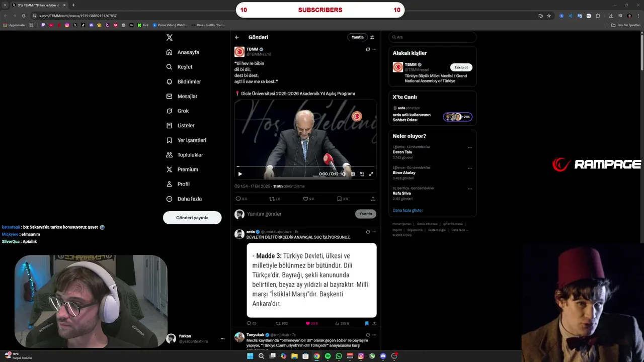
Task: Open Bildirimler in the sidebar
Action: (x=184, y=81)
